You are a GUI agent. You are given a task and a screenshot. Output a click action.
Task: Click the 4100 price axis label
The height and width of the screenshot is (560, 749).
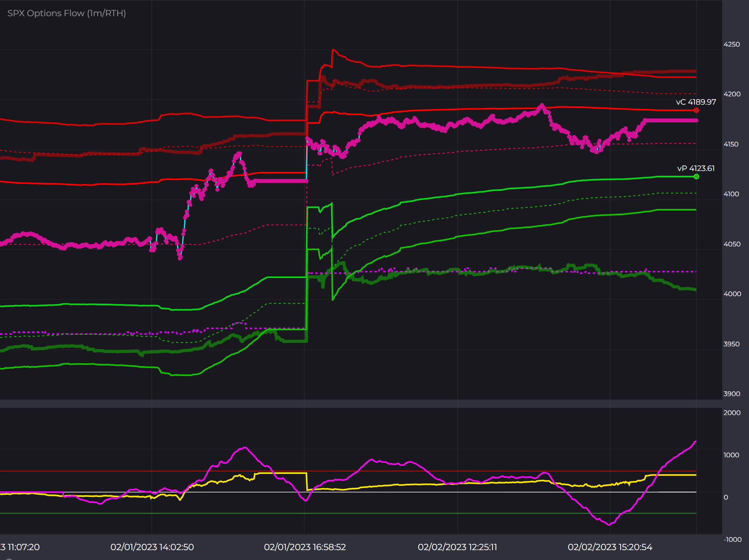[731, 194]
